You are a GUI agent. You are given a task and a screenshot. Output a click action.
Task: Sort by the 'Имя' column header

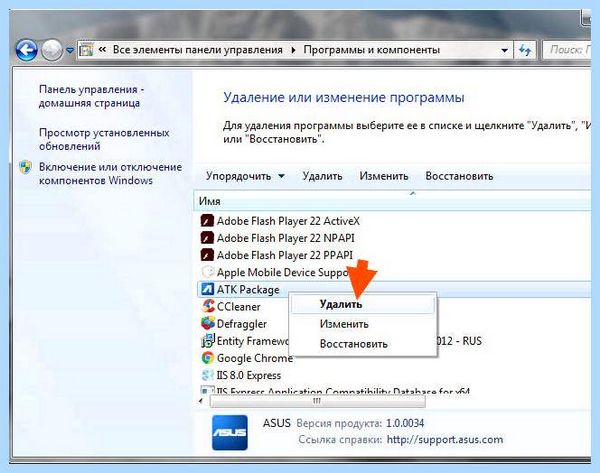pos(394,201)
